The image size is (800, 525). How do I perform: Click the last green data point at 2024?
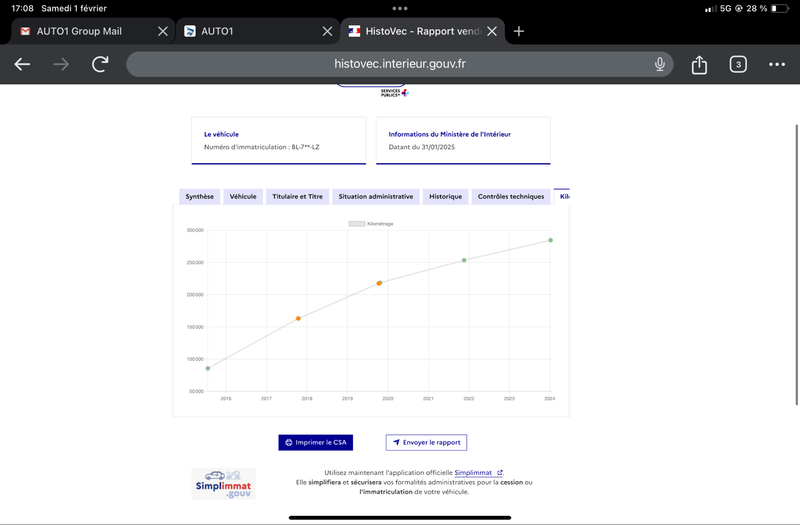tap(551, 240)
